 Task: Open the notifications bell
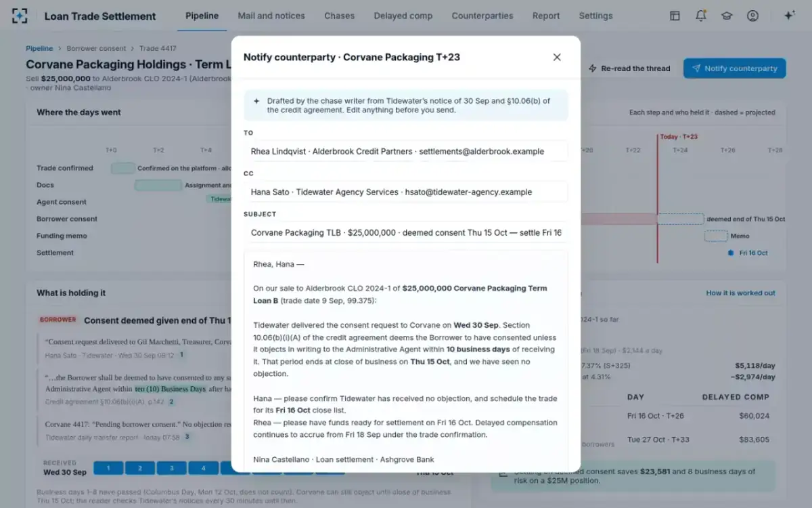coord(701,16)
